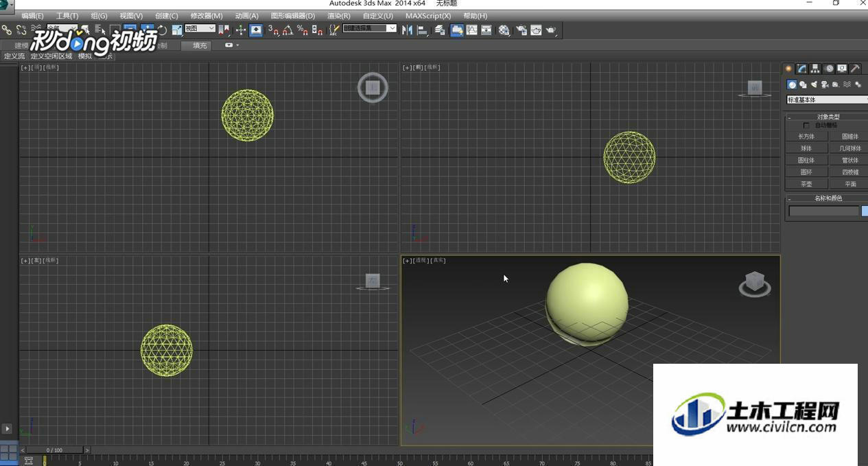
Task: Open Motion command panel tab
Action: pyautogui.click(x=829, y=69)
